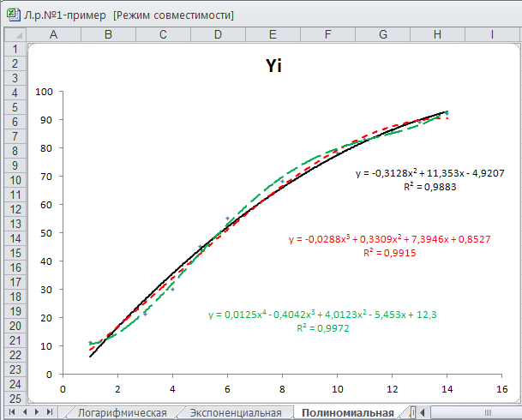This screenshot has height=420, width=522.
Task: Select column H header
Action: click(x=437, y=34)
